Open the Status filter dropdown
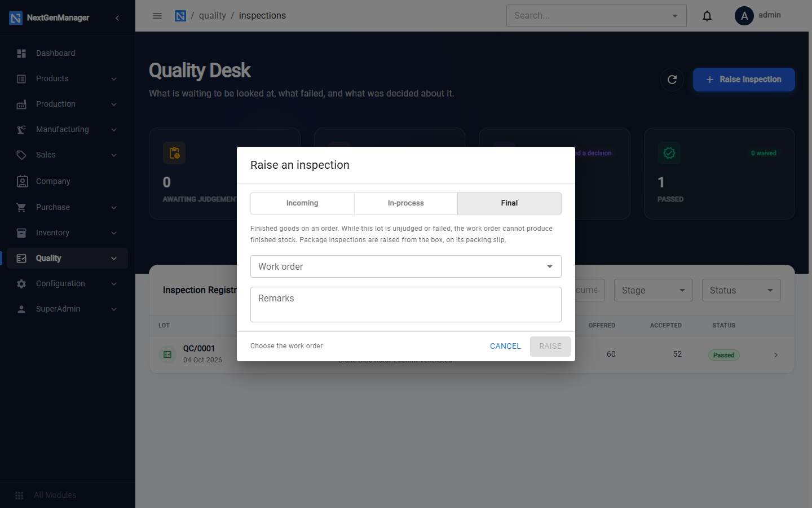 tap(742, 290)
